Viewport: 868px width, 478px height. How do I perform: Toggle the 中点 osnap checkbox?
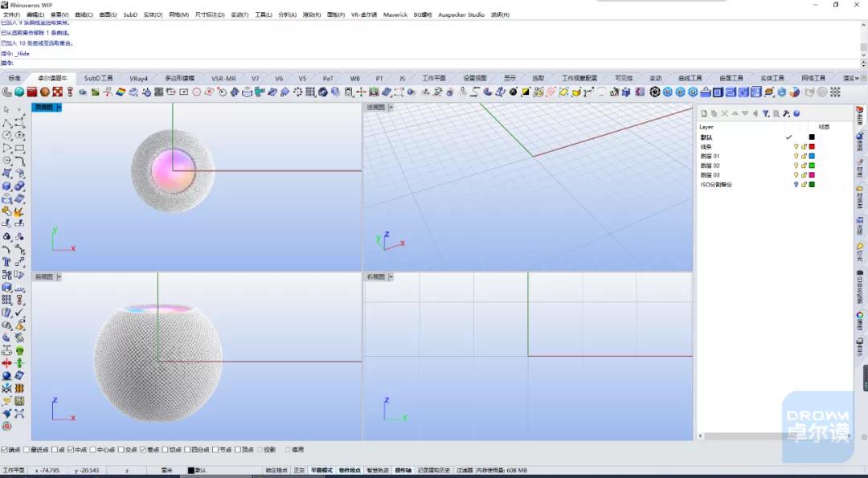click(71, 450)
